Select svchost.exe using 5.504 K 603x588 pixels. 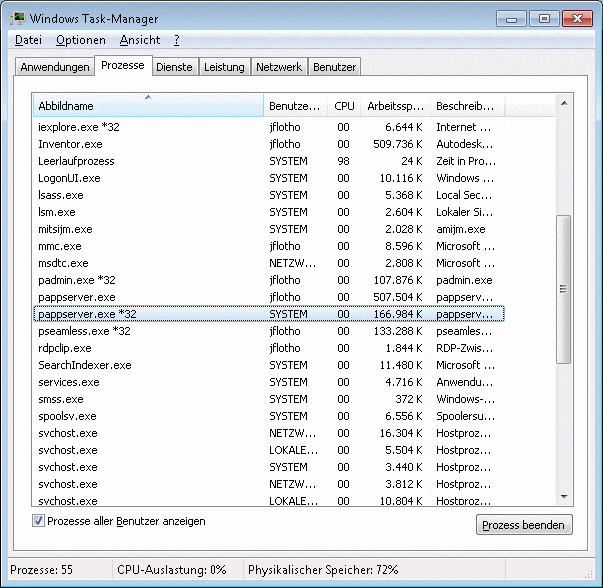click(x=269, y=450)
